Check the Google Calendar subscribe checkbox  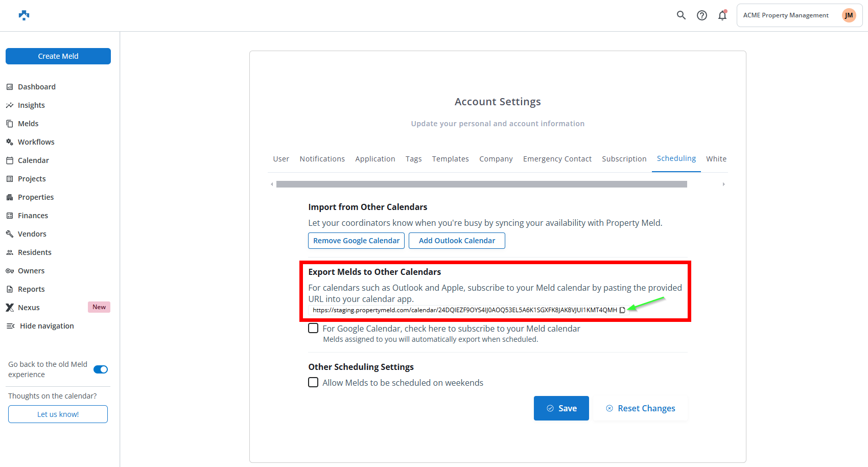point(313,329)
